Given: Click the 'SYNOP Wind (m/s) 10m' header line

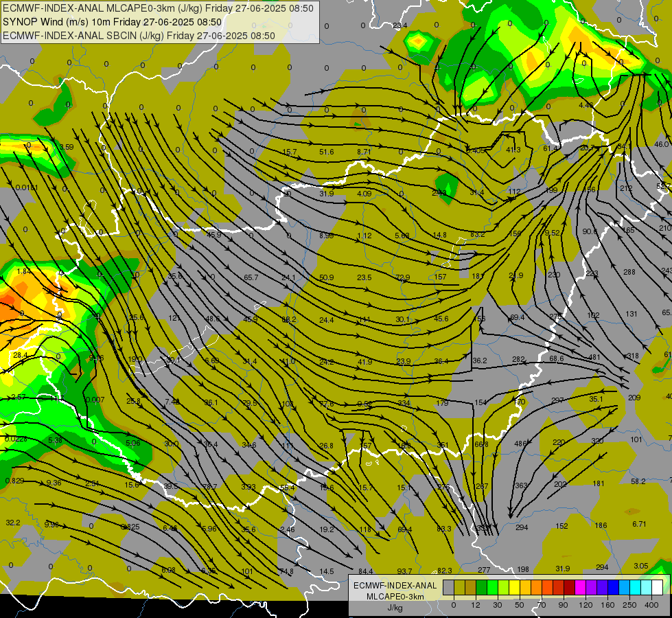Looking at the screenshot, I should [x=112, y=22].
